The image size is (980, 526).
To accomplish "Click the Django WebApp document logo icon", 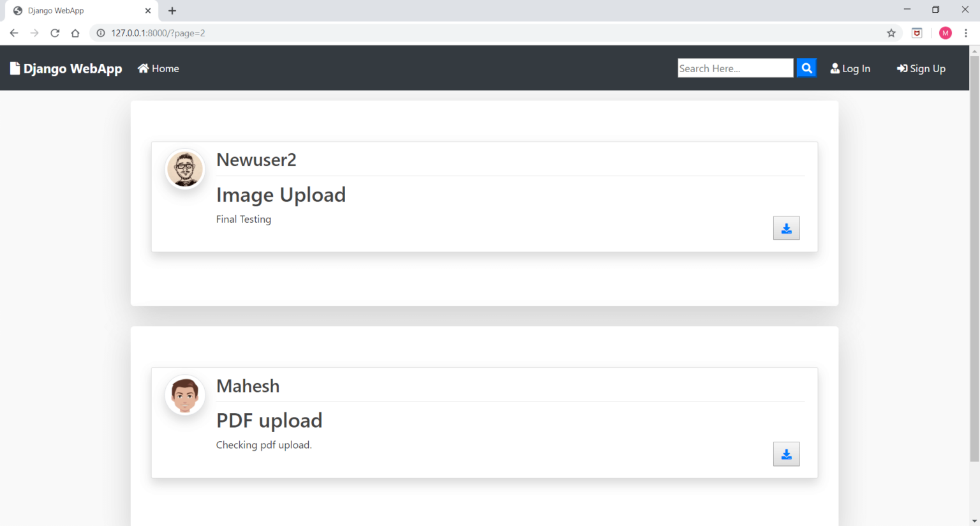I will [13, 68].
